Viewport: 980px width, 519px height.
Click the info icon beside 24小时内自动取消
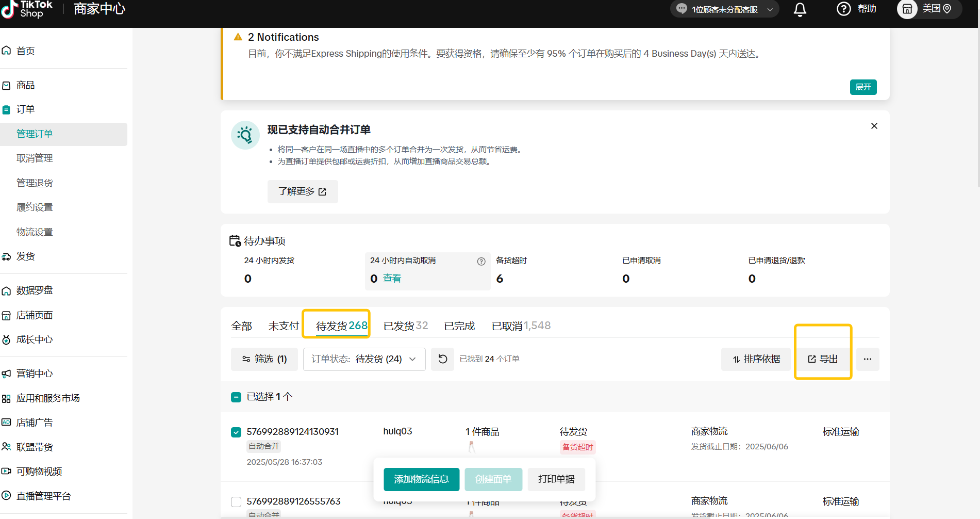click(481, 261)
